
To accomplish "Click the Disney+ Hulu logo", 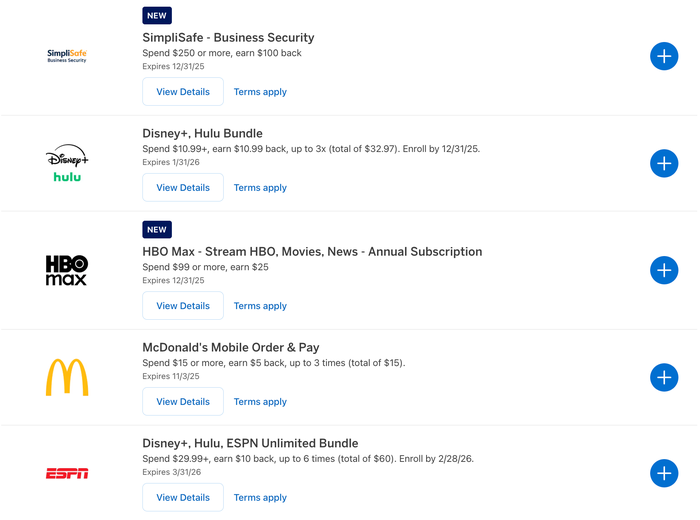I will (67, 163).
